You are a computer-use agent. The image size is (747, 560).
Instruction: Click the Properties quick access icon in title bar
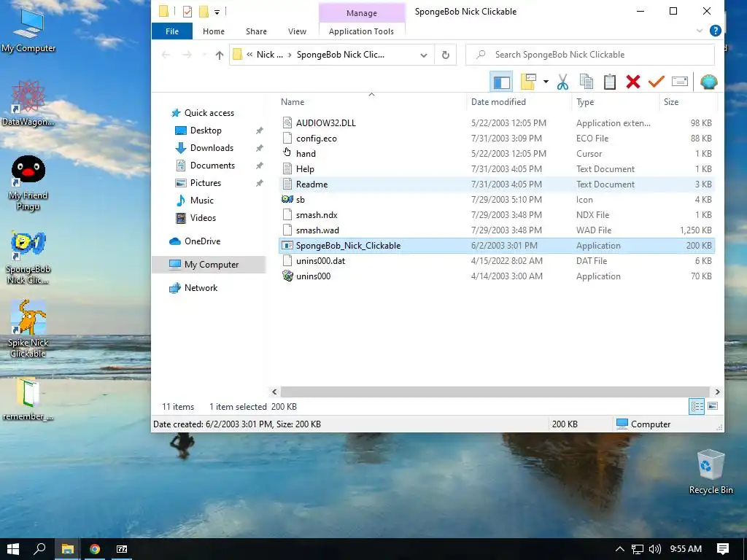pos(187,12)
